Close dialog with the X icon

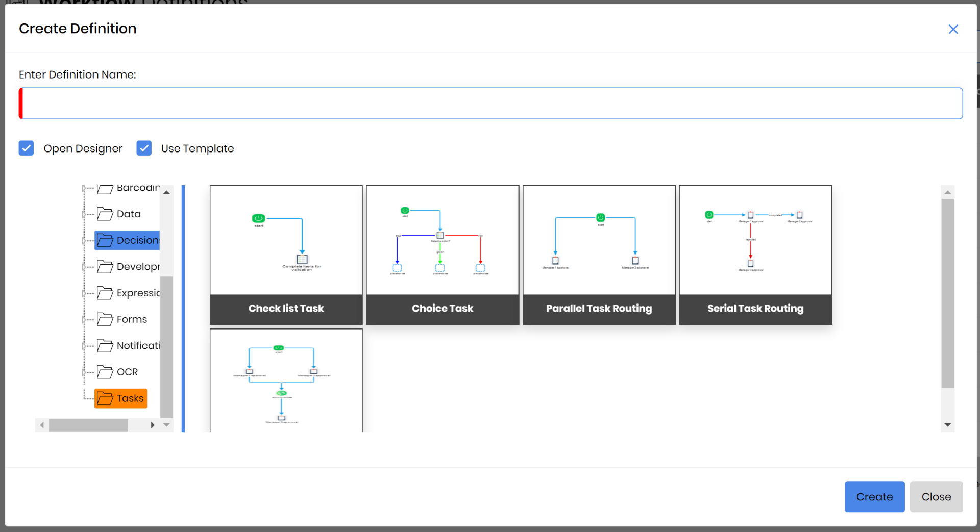coord(953,29)
